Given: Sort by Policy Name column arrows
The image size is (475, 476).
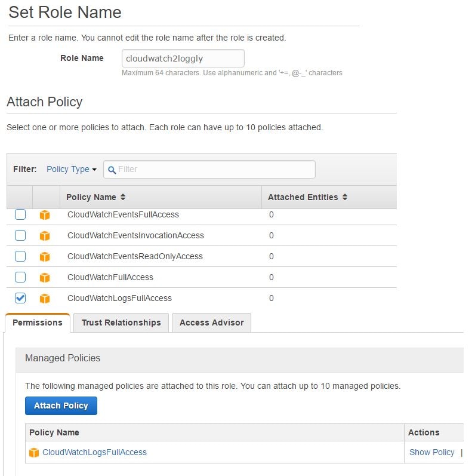Looking at the screenshot, I should [123, 197].
